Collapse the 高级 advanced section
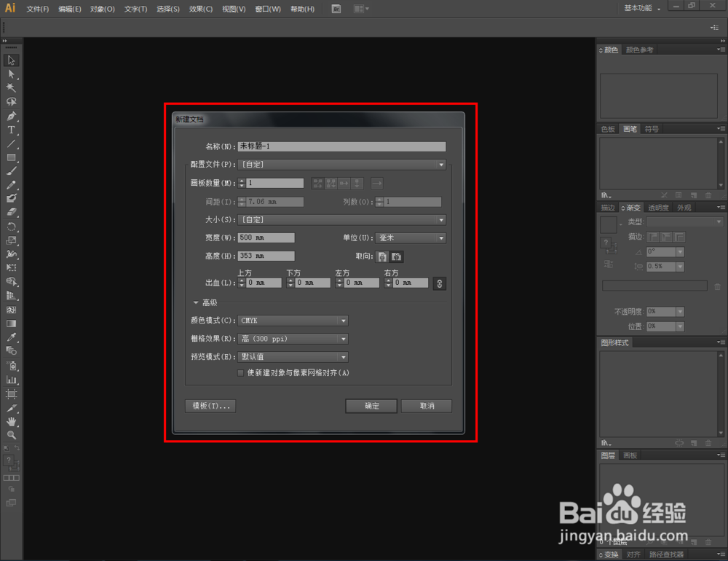Image resolution: width=728 pixels, height=561 pixels. 196,302
